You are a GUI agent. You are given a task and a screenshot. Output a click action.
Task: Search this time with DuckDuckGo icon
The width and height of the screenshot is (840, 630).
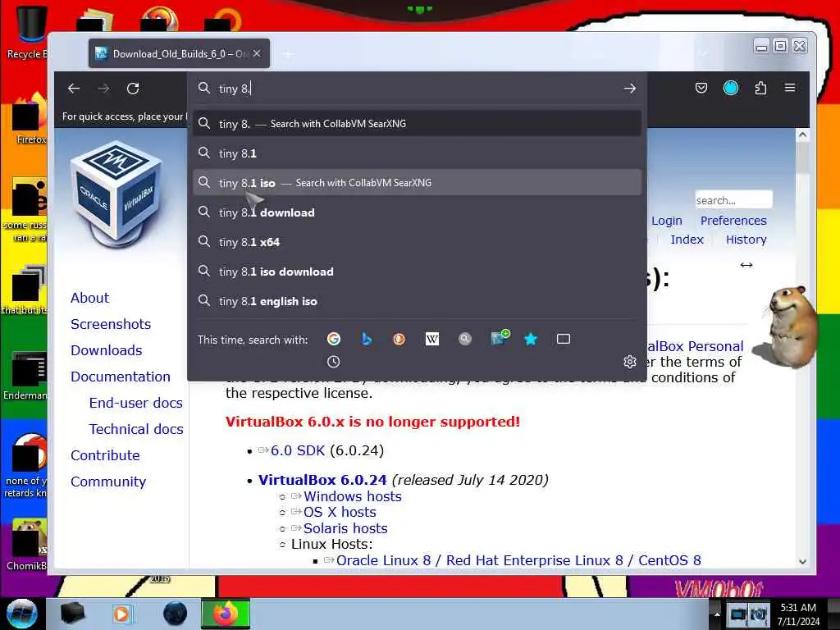tap(399, 339)
